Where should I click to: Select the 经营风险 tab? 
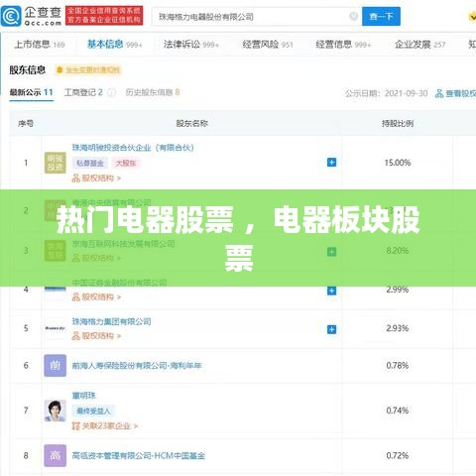coord(268,45)
